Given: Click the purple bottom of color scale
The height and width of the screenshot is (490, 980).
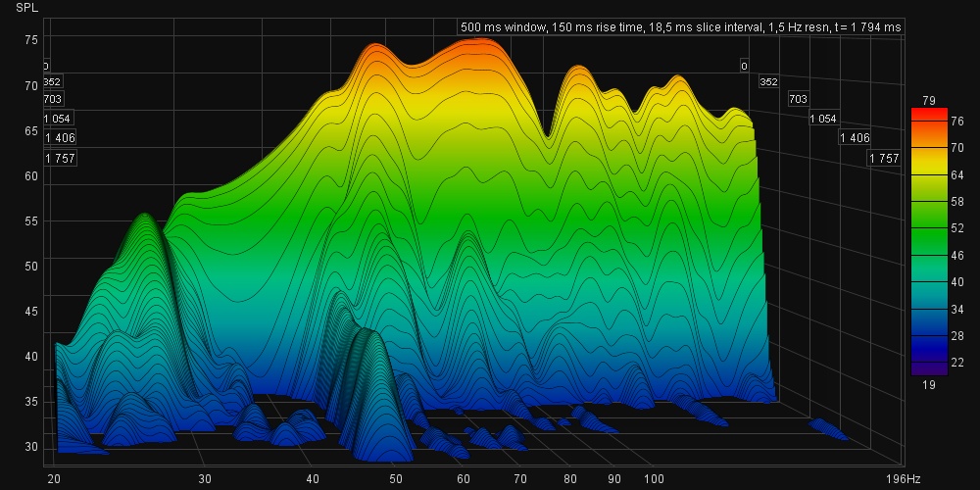Looking at the screenshot, I should coord(929,368).
